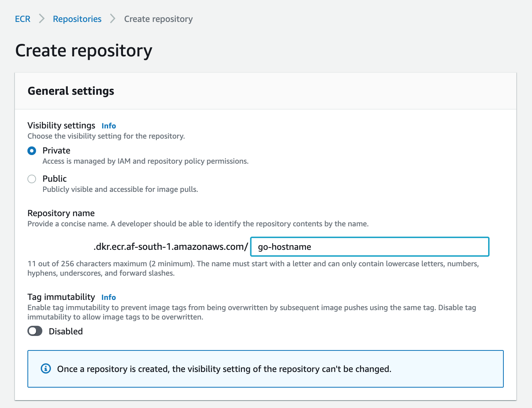Image resolution: width=532 pixels, height=408 pixels.
Task: Click the '11 out of 256 characters' hint text
Action: (x=253, y=268)
